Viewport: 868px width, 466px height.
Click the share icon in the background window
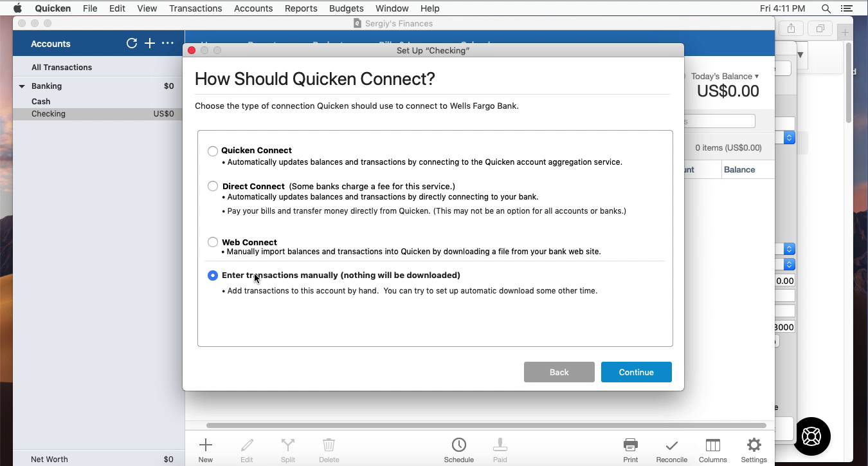pos(791,29)
